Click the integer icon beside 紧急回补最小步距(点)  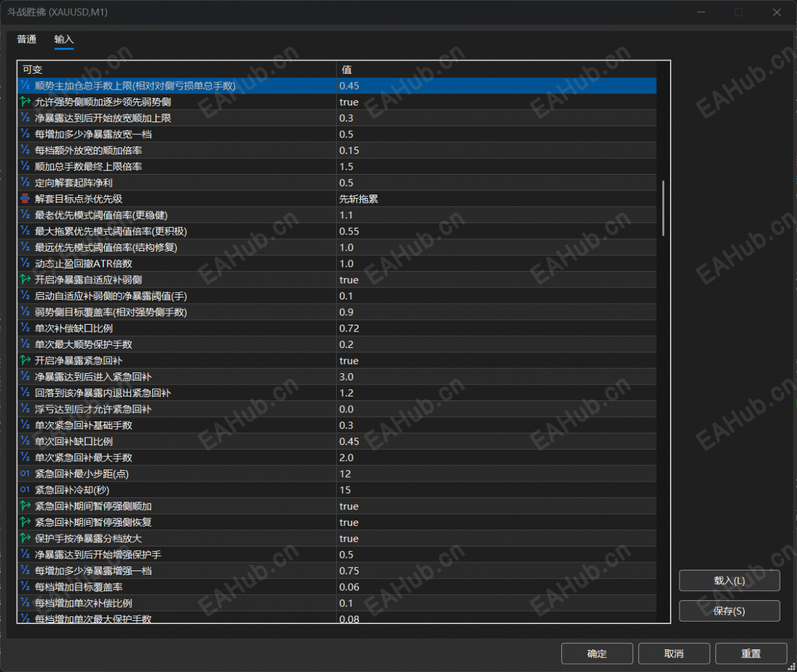tap(25, 473)
